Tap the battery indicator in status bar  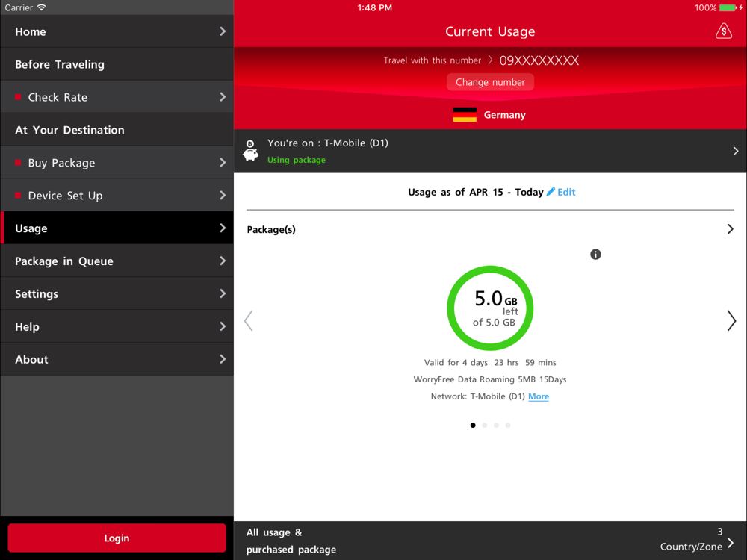[x=728, y=7]
